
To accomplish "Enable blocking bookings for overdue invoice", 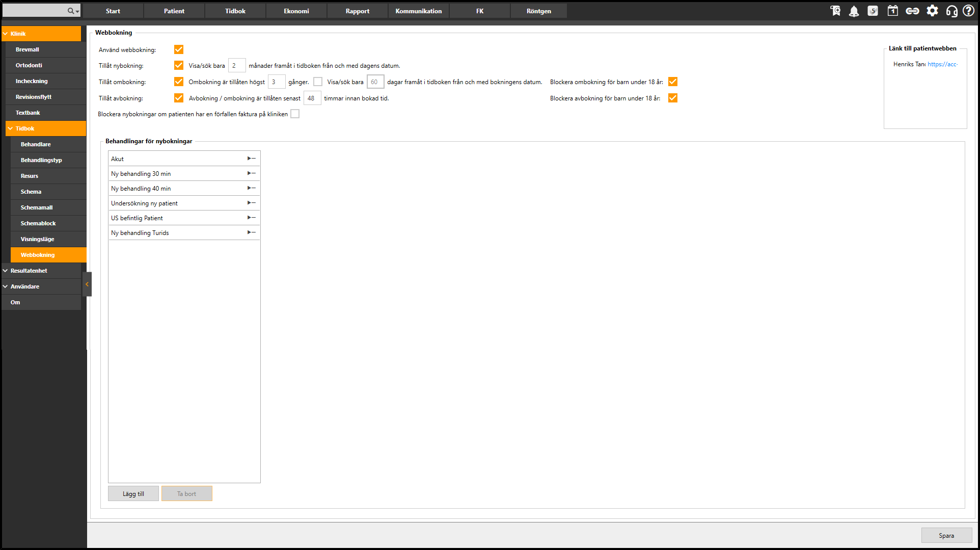I will [295, 114].
